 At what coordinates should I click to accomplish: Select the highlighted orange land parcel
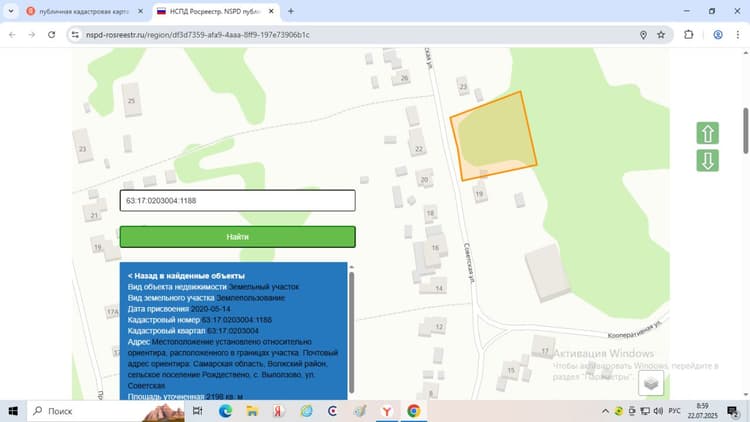(x=494, y=135)
